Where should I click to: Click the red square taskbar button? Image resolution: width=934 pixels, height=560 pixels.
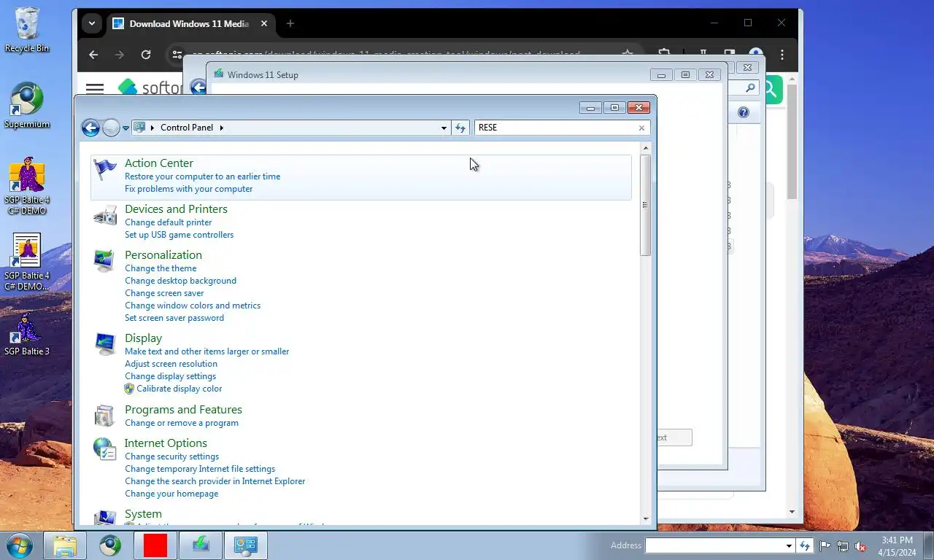click(x=155, y=545)
